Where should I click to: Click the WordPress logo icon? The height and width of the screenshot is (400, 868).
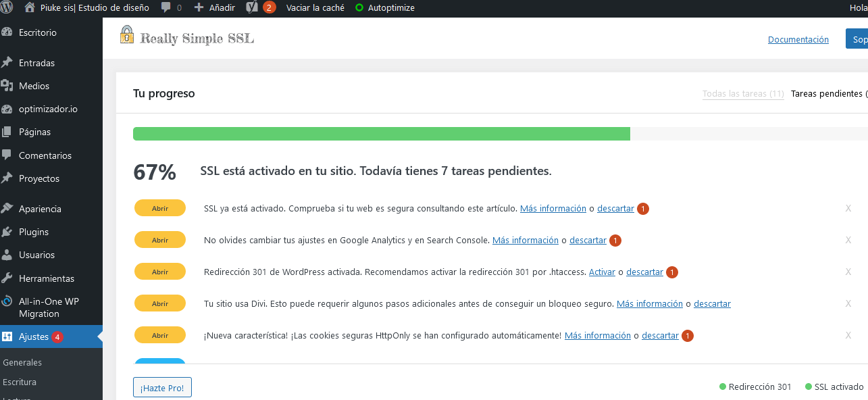[x=6, y=8]
